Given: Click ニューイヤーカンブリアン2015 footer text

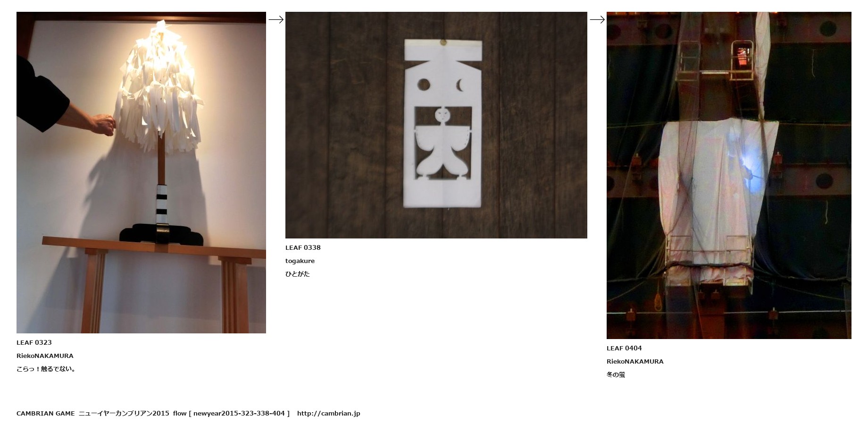Looking at the screenshot, I should (124, 413).
